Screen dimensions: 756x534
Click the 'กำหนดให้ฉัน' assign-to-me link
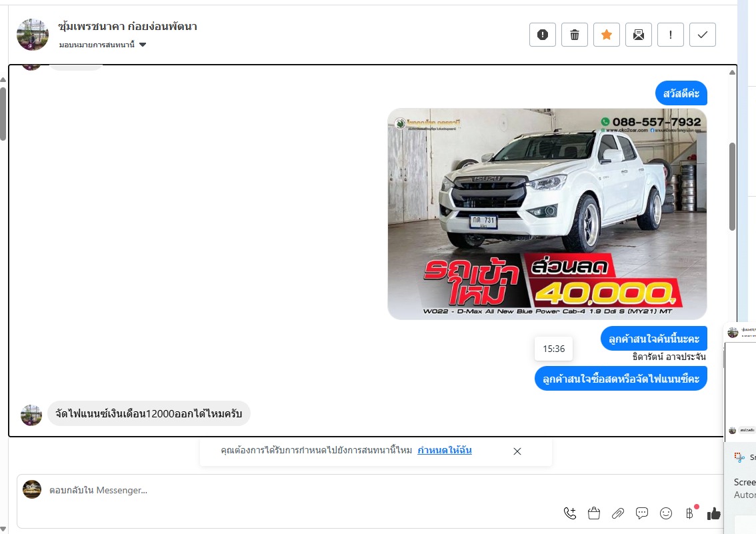point(445,450)
